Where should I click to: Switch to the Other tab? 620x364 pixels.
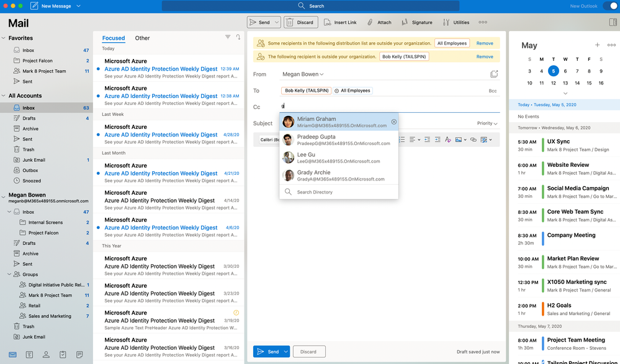click(x=142, y=38)
